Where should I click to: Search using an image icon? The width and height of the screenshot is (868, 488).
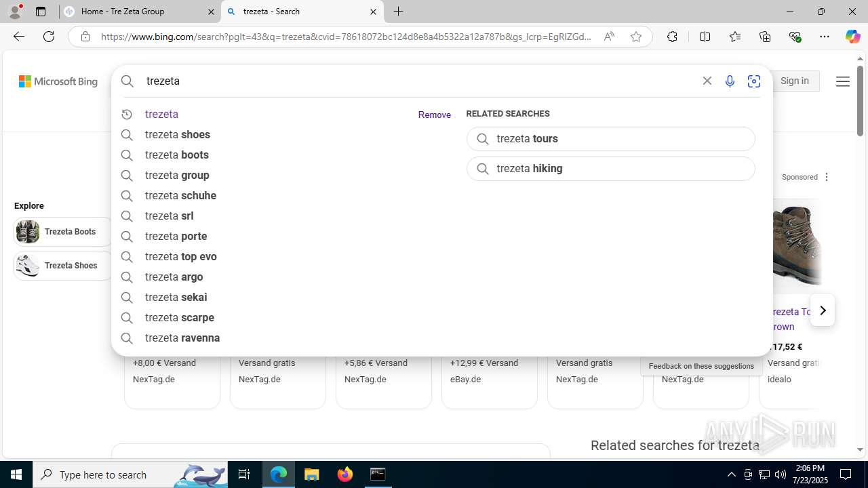pyautogui.click(x=754, y=81)
